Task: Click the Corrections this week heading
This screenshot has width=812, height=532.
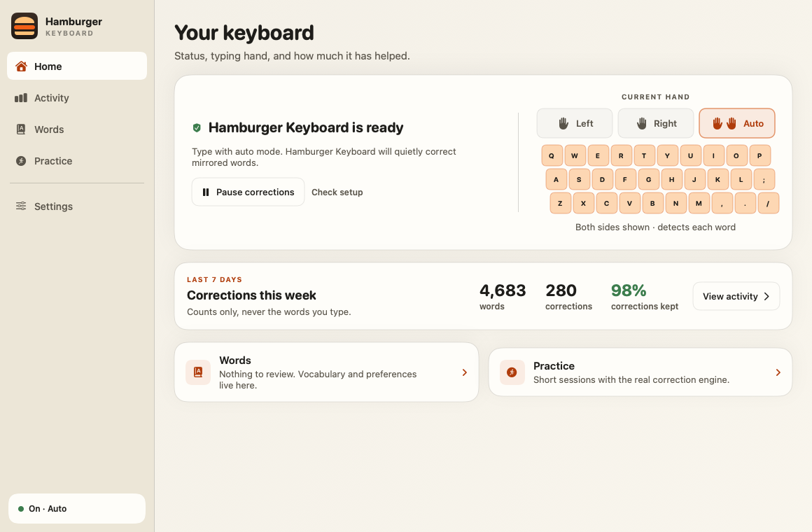Action: tap(252, 295)
